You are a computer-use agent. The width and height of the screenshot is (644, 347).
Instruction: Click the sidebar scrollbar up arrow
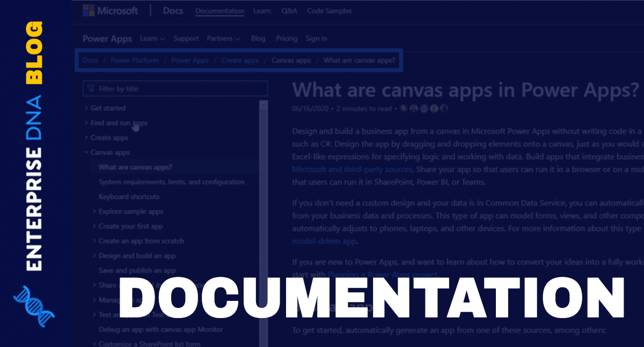tap(263, 105)
